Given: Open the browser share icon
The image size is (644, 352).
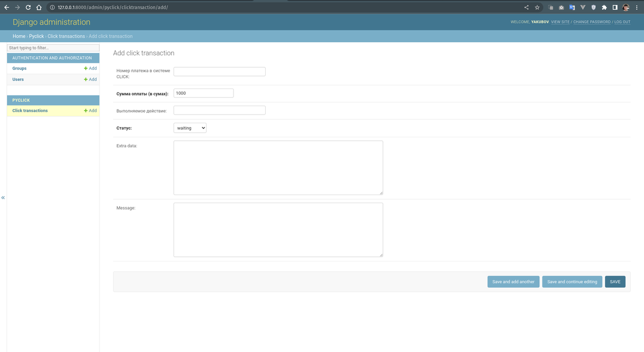Looking at the screenshot, I should 526,8.
